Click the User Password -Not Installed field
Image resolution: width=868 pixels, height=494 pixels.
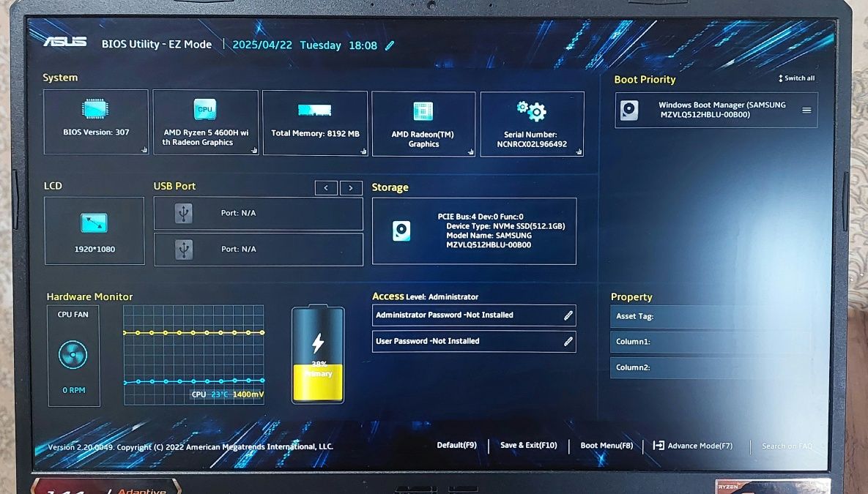point(474,341)
